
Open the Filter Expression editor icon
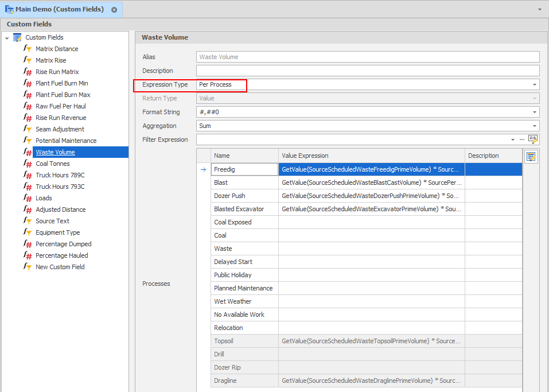pyautogui.click(x=533, y=139)
